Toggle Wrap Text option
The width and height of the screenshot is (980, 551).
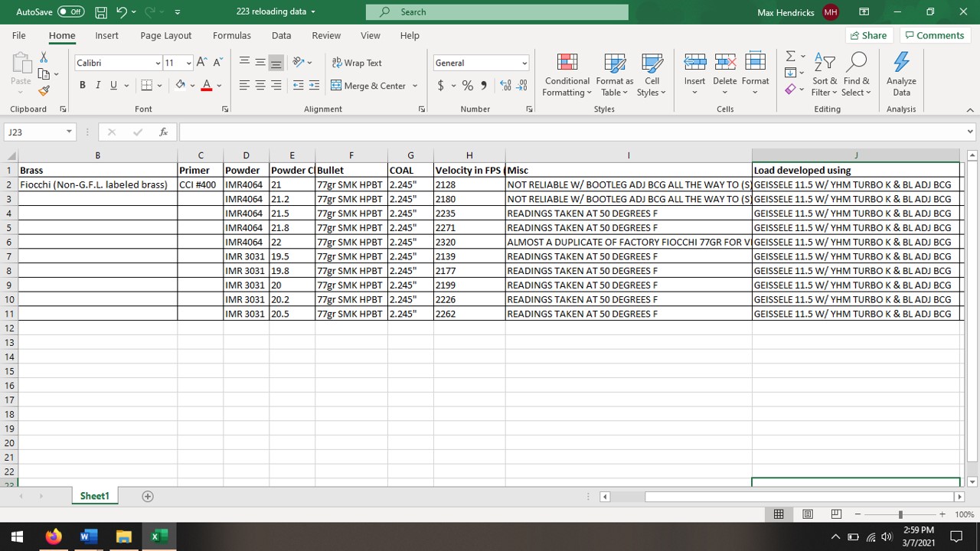357,63
